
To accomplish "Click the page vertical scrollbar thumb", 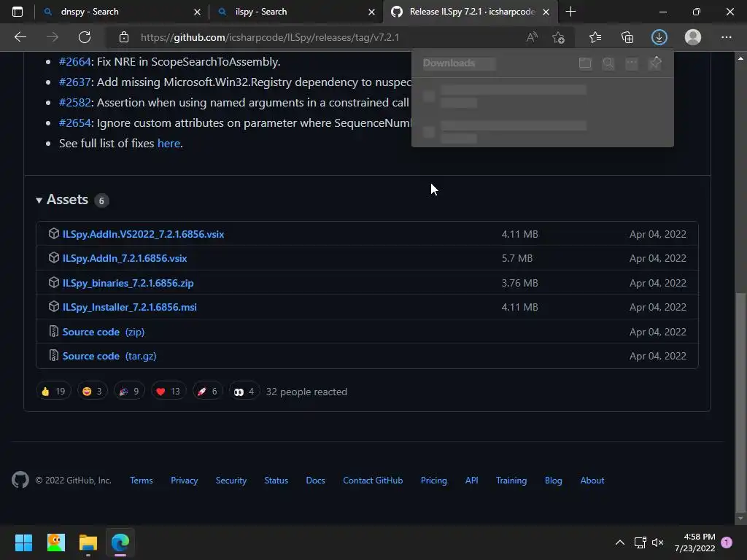I will click(x=740, y=402).
